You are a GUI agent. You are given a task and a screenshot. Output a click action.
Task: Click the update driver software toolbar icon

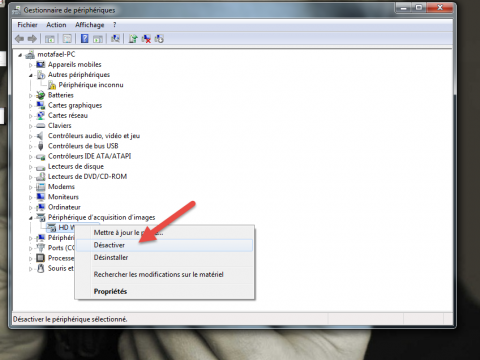click(x=133, y=39)
